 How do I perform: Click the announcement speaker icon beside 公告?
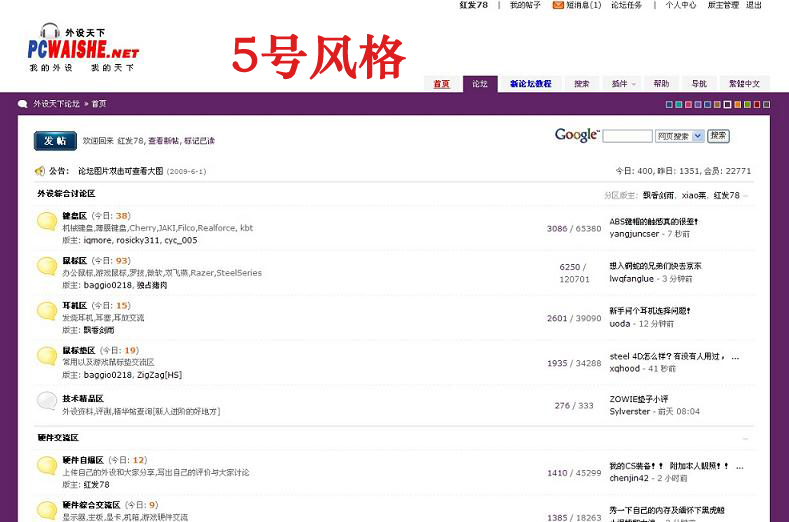[x=41, y=171]
